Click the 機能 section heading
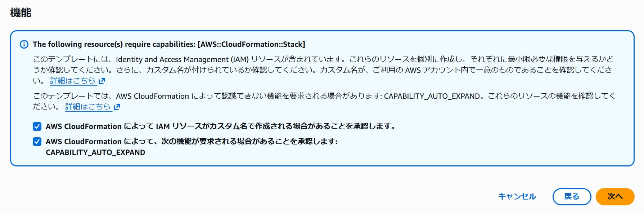 (x=21, y=13)
